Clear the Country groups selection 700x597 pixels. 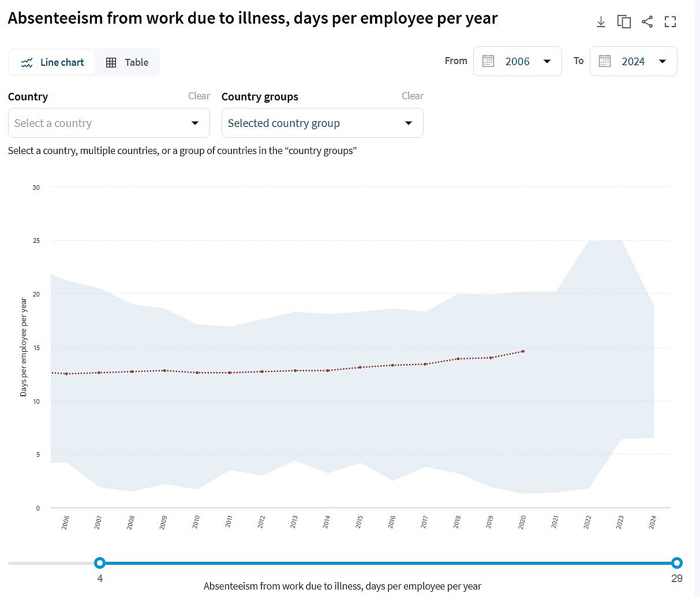coord(413,96)
